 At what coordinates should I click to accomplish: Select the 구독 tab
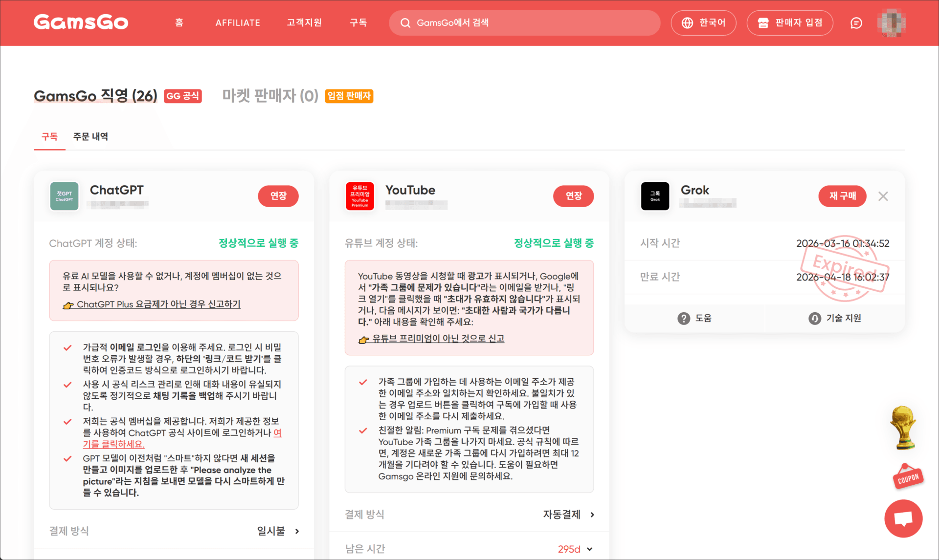49,136
